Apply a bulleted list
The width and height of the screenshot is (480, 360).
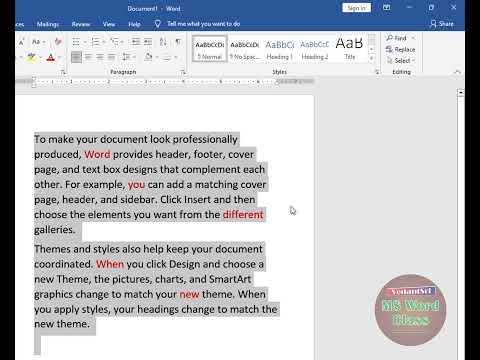pos(76,42)
